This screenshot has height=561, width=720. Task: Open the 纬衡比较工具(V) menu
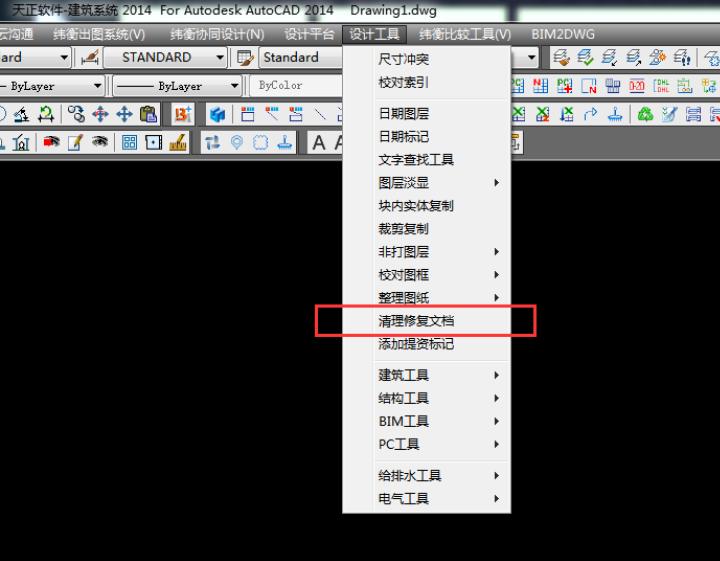click(463, 33)
